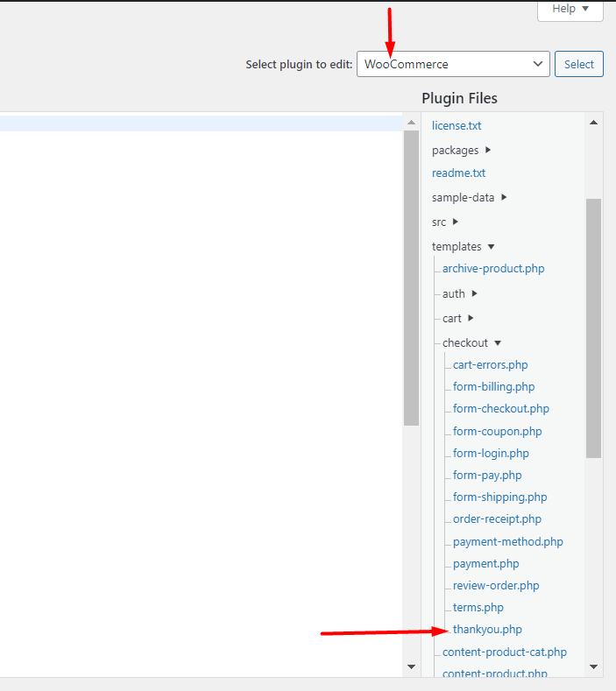Collapse the templates folder
Viewport: 616px width, 691px height.
coord(463,247)
